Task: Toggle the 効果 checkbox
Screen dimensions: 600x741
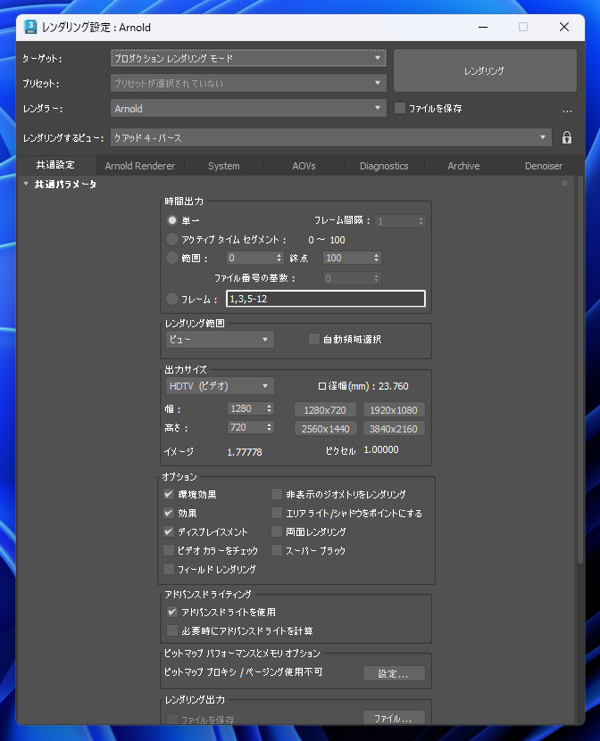Action: pos(169,513)
